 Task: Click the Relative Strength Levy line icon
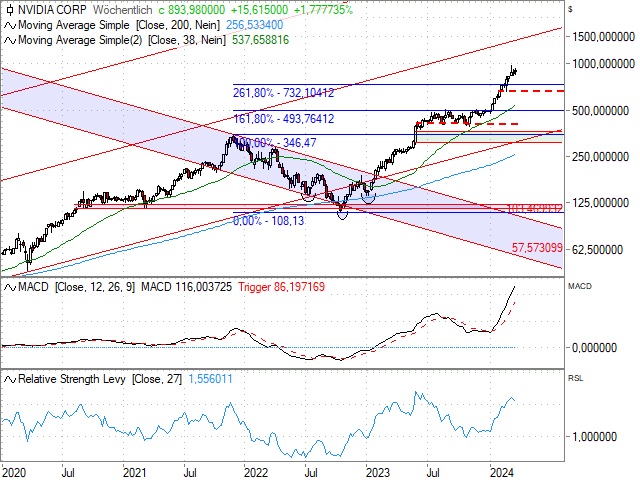(10, 380)
